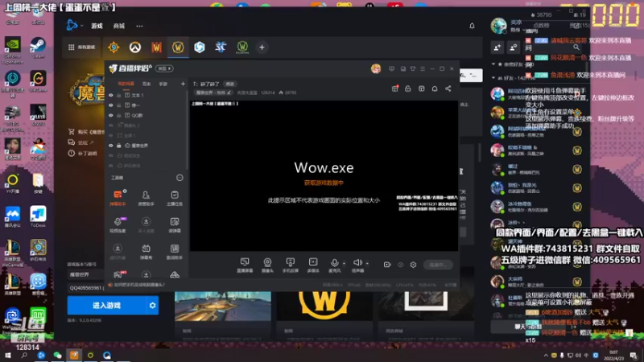
Task: Switch to the first scene tab in 直播伴侣
Action: [126, 84]
